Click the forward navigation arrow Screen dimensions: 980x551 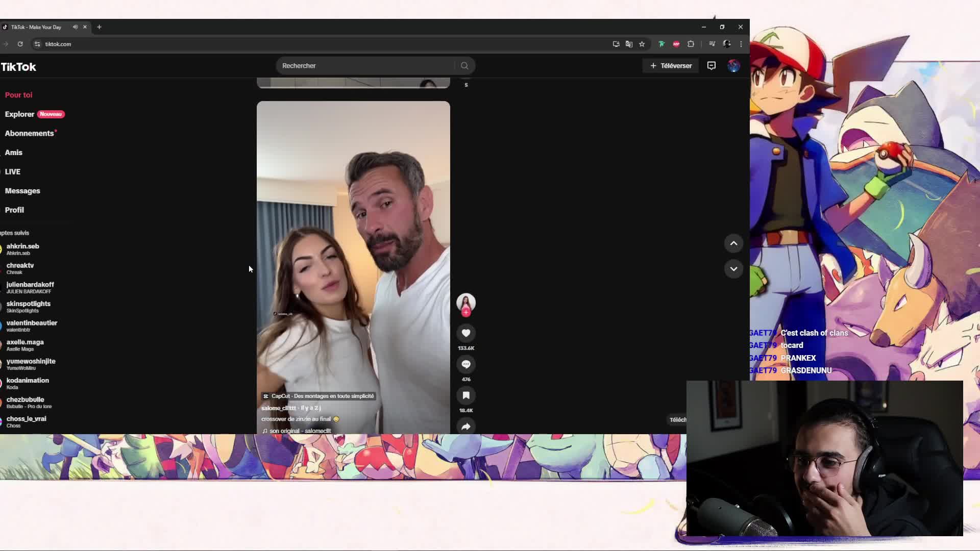[6, 44]
